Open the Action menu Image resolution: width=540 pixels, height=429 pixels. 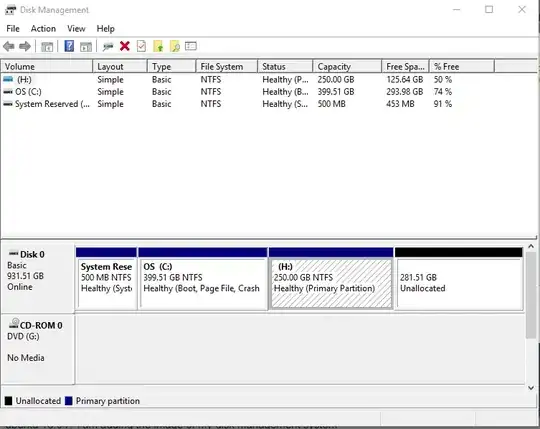(x=43, y=29)
